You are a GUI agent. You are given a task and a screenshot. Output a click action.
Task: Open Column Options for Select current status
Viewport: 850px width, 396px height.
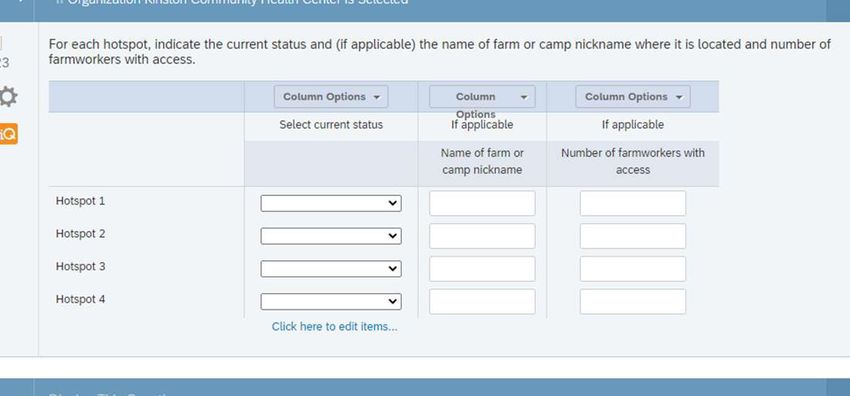[x=331, y=96]
